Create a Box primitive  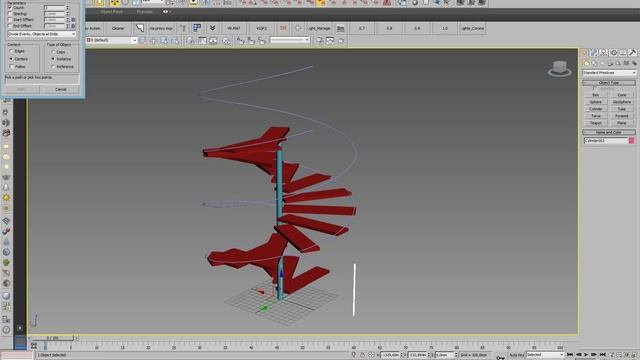click(596, 95)
